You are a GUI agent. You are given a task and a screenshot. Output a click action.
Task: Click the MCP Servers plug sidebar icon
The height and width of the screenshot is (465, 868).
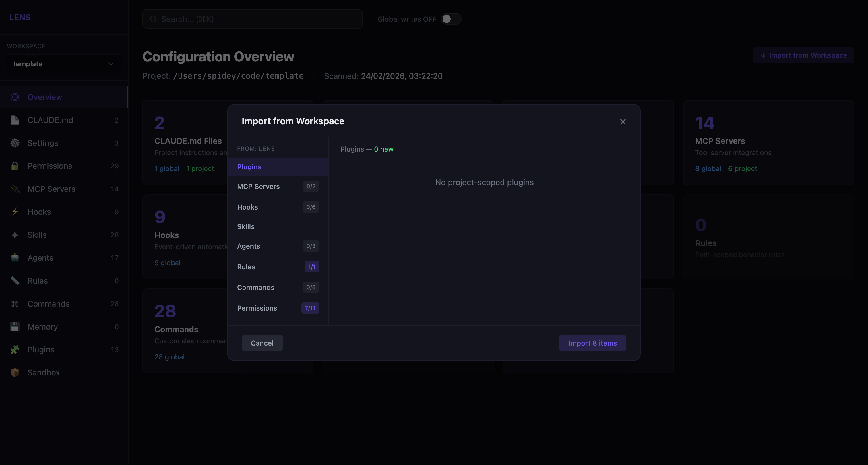[15, 189]
